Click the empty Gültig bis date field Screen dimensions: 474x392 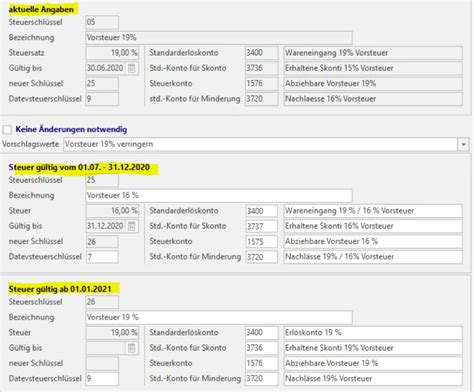pos(106,348)
